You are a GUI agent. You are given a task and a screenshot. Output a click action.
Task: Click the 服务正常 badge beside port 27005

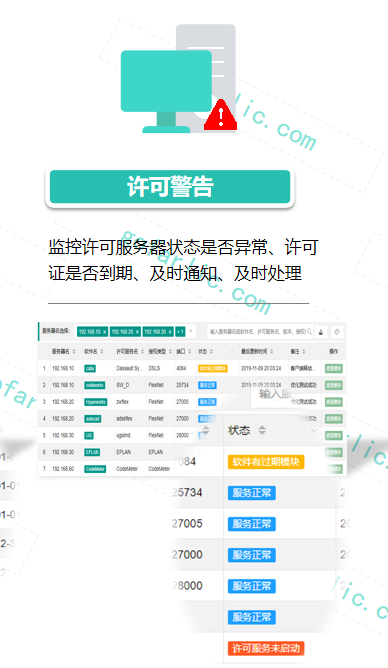pyautogui.click(x=252, y=524)
